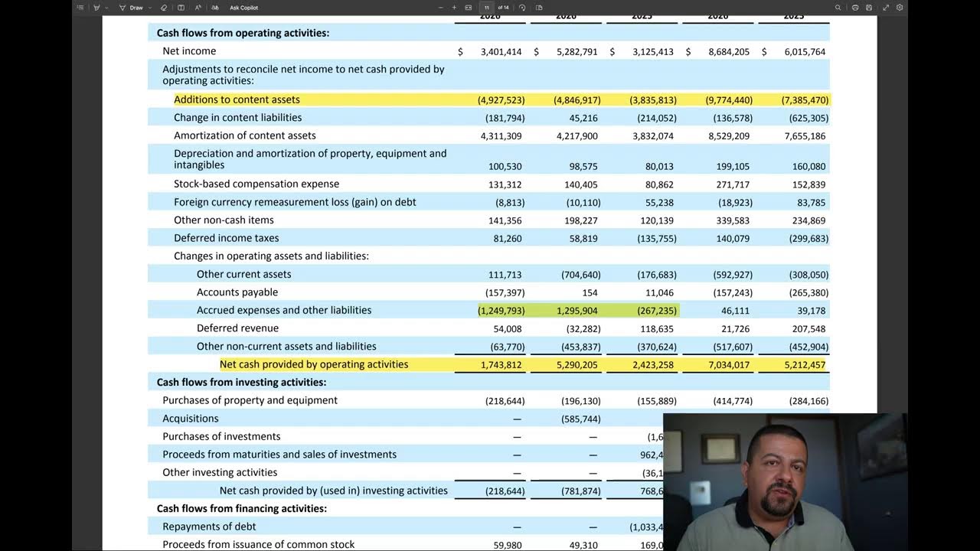Click 'Purchases of property and equipment' label
This screenshot has width=980, height=551.
pos(250,400)
